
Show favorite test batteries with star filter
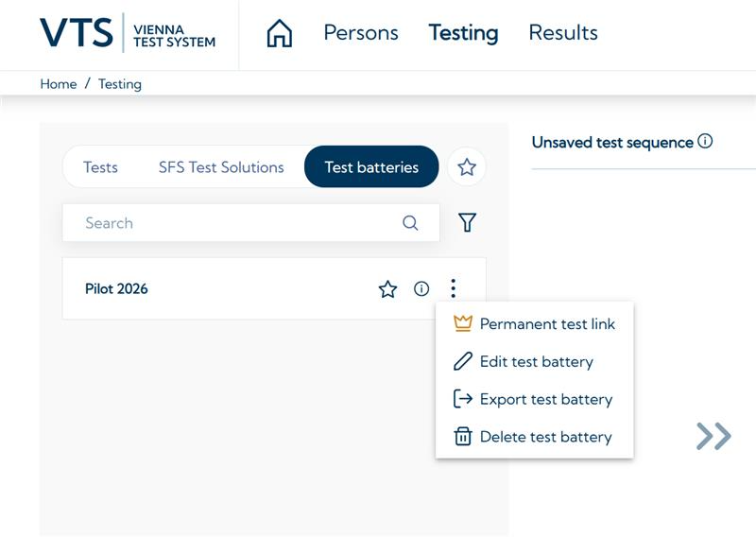point(467,167)
